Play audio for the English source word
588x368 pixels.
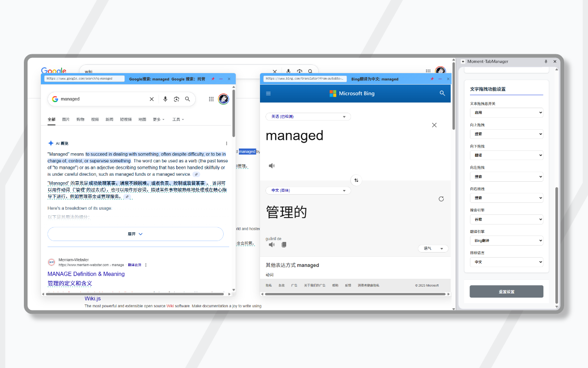[272, 166]
